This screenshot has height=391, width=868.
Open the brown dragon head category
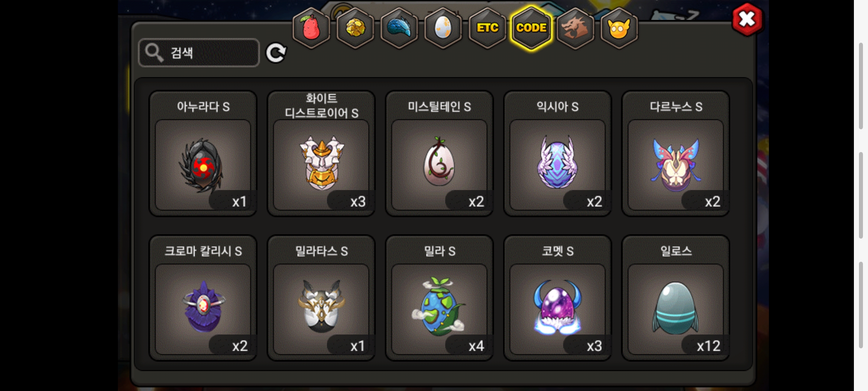click(x=575, y=28)
